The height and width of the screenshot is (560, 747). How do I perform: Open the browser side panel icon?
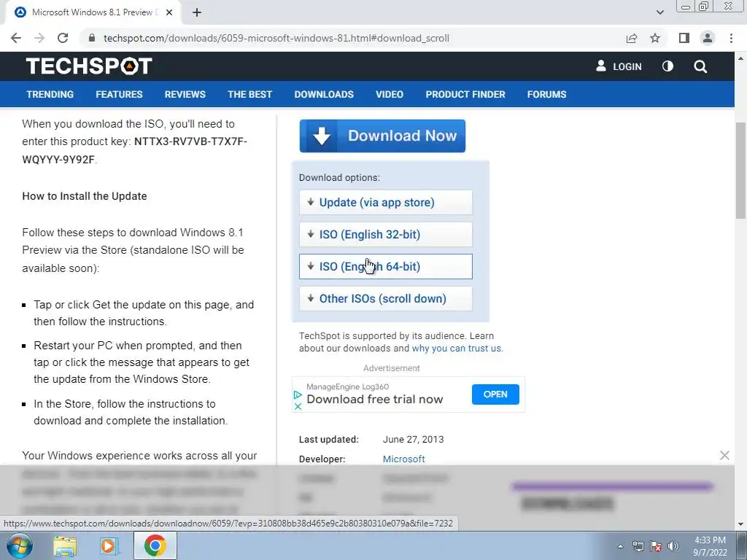click(x=684, y=38)
